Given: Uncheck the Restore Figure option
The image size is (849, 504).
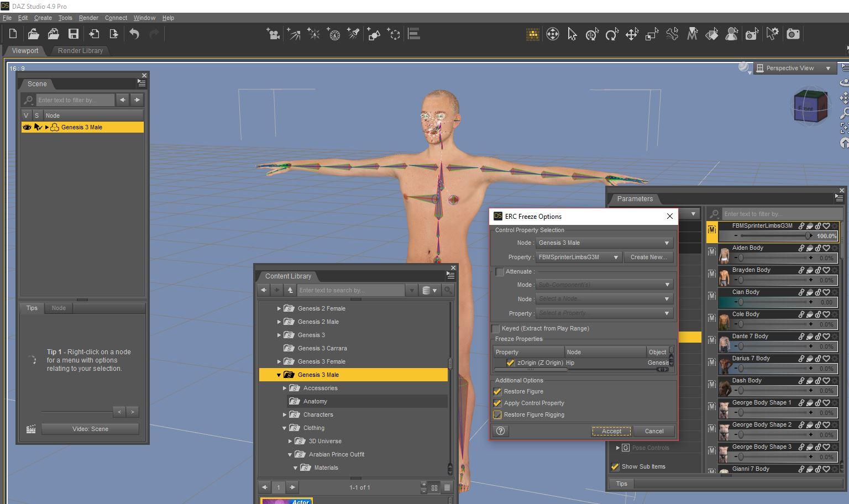Looking at the screenshot, I should 497,391.
